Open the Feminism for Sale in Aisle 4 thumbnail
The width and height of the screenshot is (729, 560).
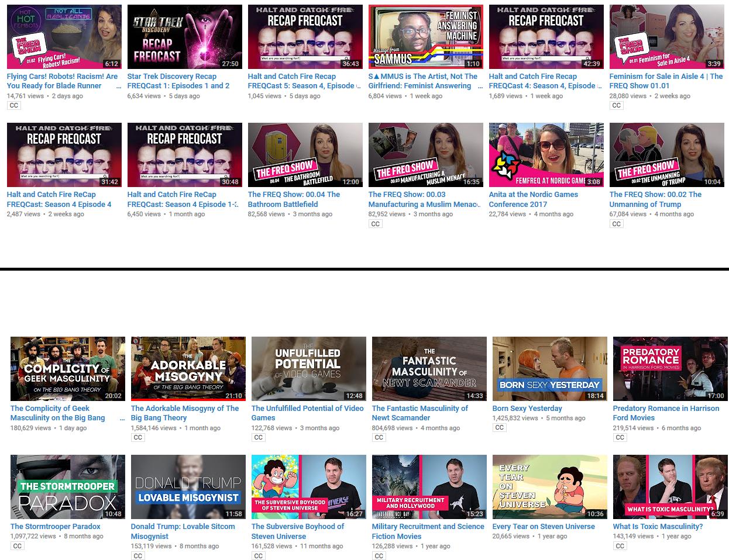tap(667, 37)
